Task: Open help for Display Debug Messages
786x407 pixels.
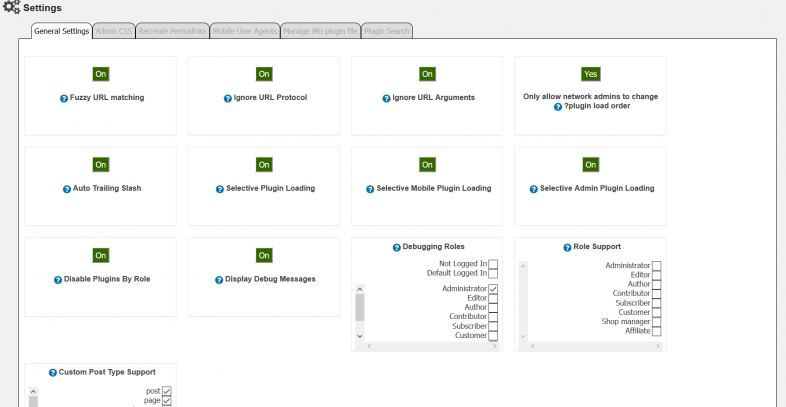Action: (219, 280)
